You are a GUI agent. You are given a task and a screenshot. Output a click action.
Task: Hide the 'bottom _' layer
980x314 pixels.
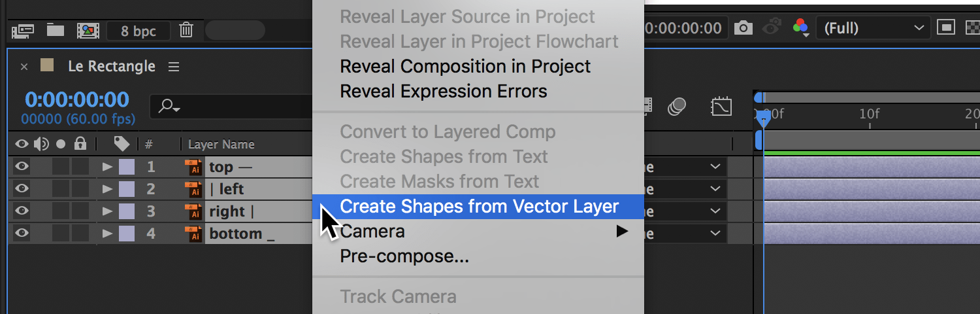click(22, 233)
